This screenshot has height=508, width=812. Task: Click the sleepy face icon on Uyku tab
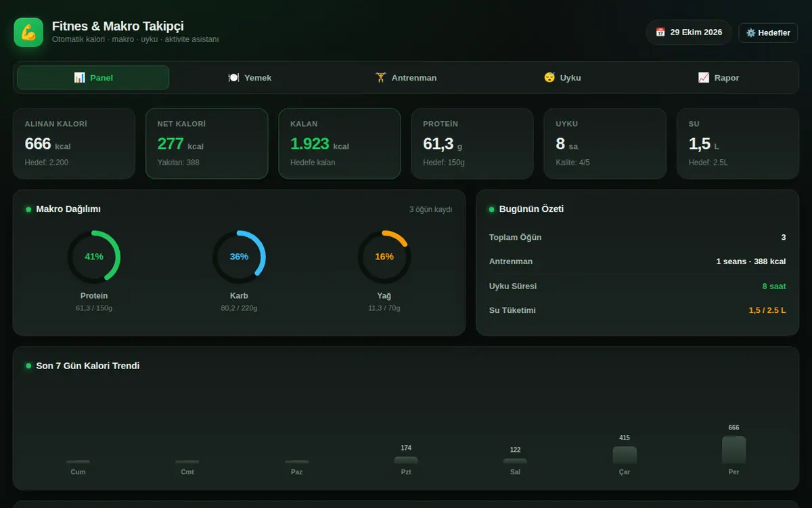[549, 78]
